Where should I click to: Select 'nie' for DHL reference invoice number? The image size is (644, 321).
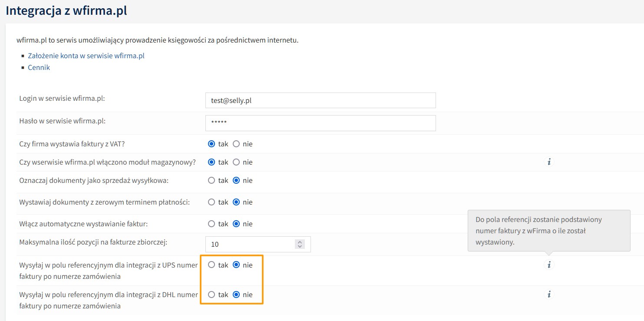click(x=236, y=295)
